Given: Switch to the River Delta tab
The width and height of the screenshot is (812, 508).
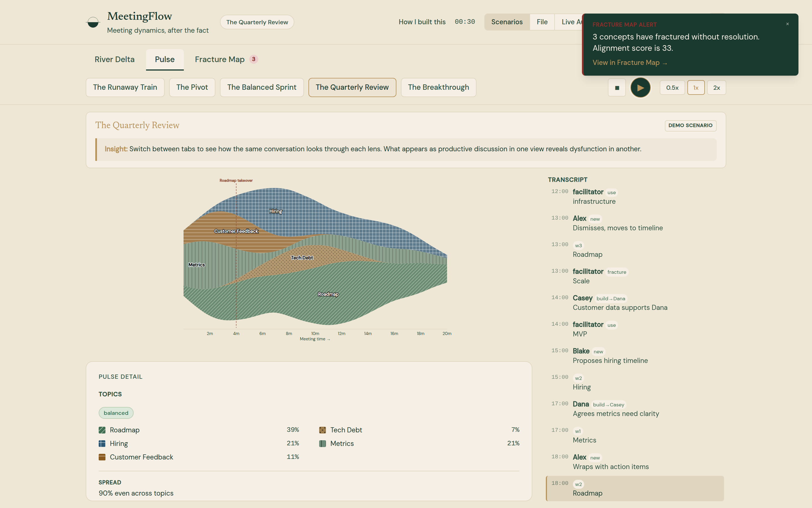Looking at the screenshot, I should point(114,60).
